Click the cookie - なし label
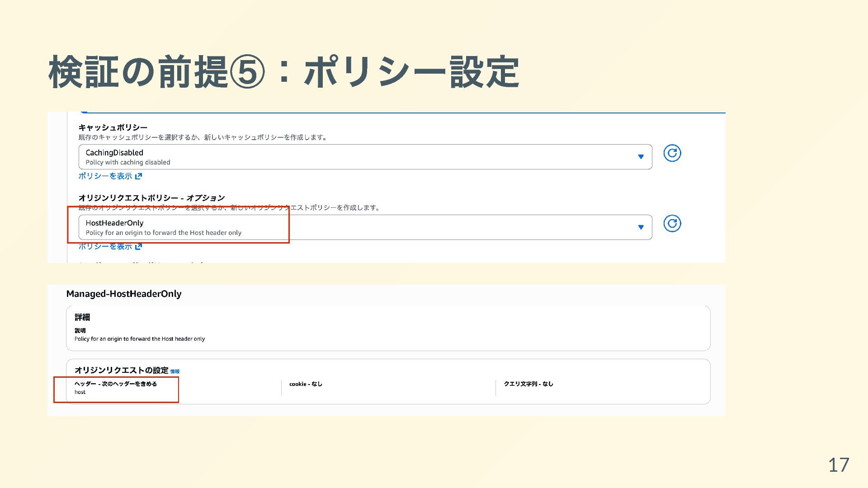This screenshot has height=488, width=868. (306, 384)
